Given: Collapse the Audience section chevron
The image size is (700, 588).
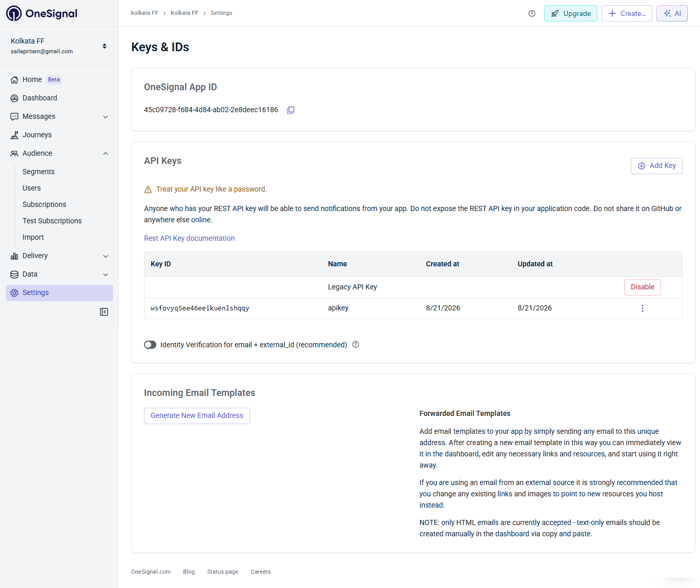Looking at the screenshot, I should click(x=106, y=154).
